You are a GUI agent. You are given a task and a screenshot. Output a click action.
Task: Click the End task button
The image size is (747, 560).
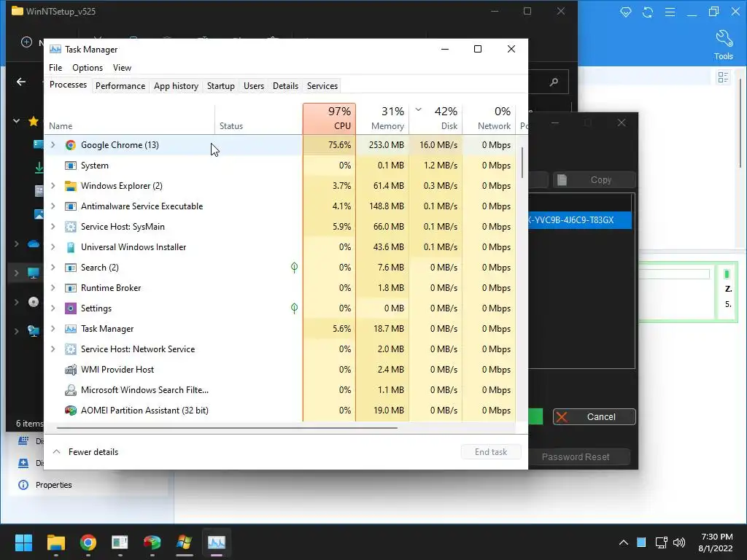[x=491, y=452]
